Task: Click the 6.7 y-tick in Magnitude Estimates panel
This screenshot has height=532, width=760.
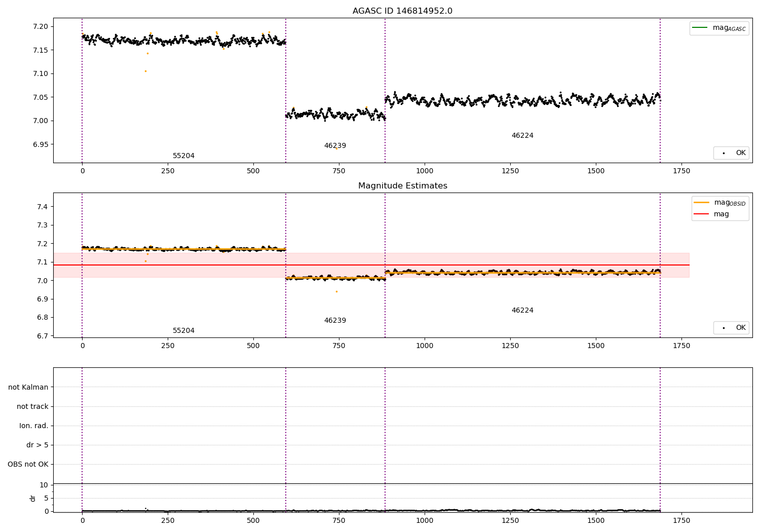Action: click(42, 336)
